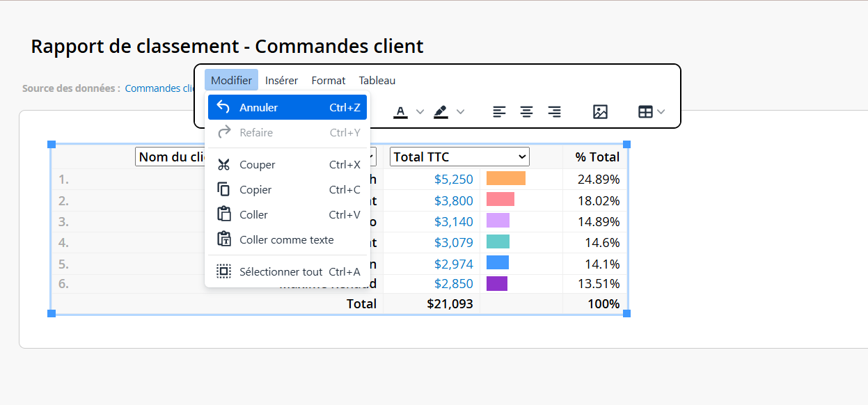Click rank number 5. in table

[x=63, y=264]
